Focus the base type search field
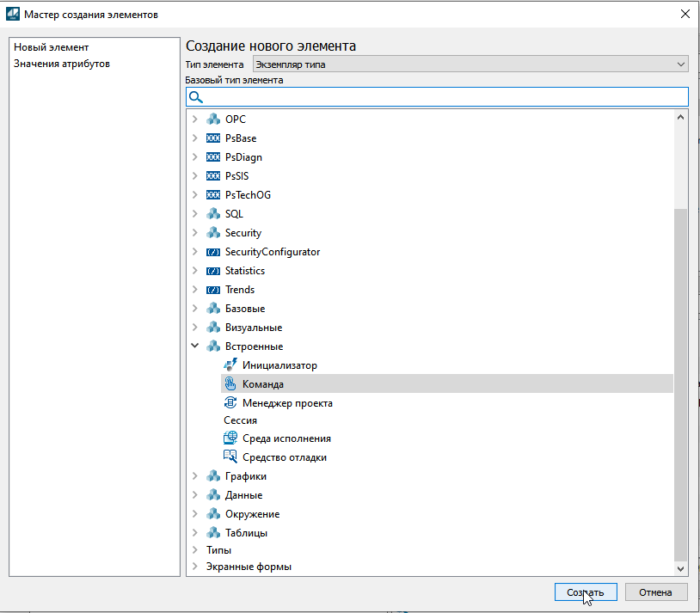This screenshot has height=613, width=700. point(443,96)
